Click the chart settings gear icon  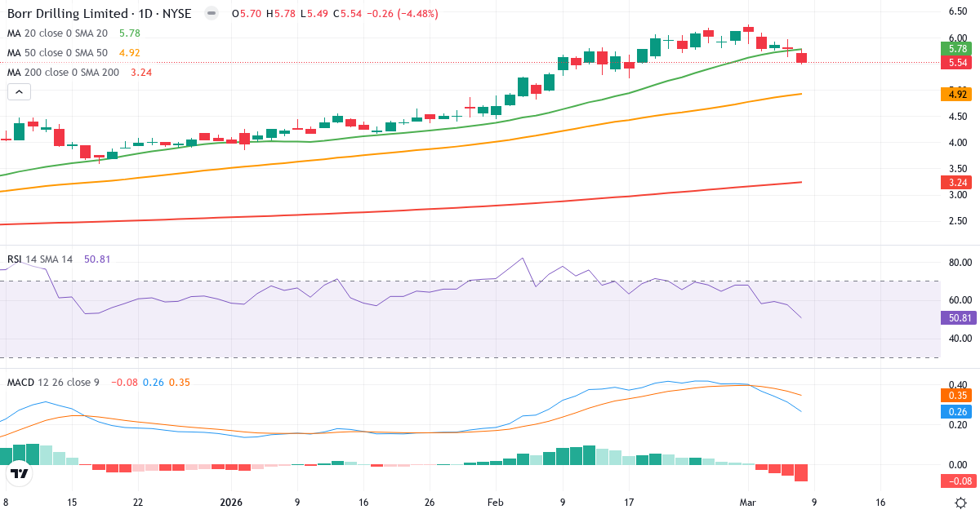(x=962, y=504)
